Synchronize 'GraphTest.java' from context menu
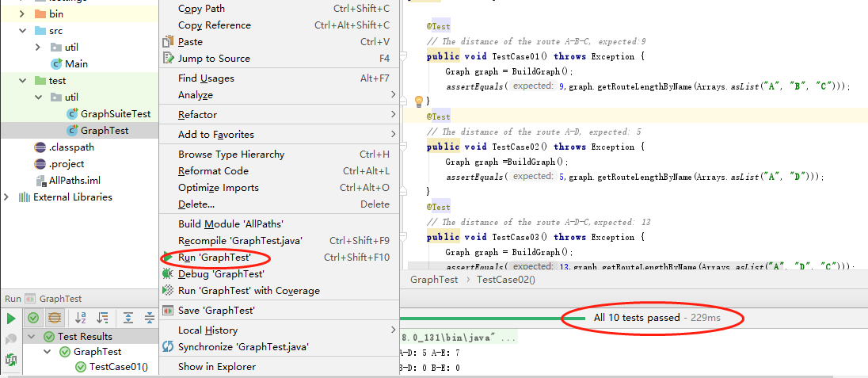The image size is (868, 378). click(279, 347)
